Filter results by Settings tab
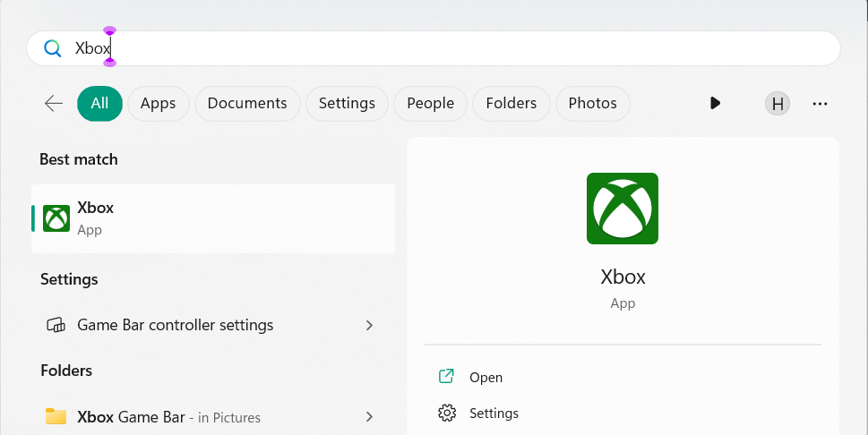Viewport: 868px width, 435px height. pos(347,104)
